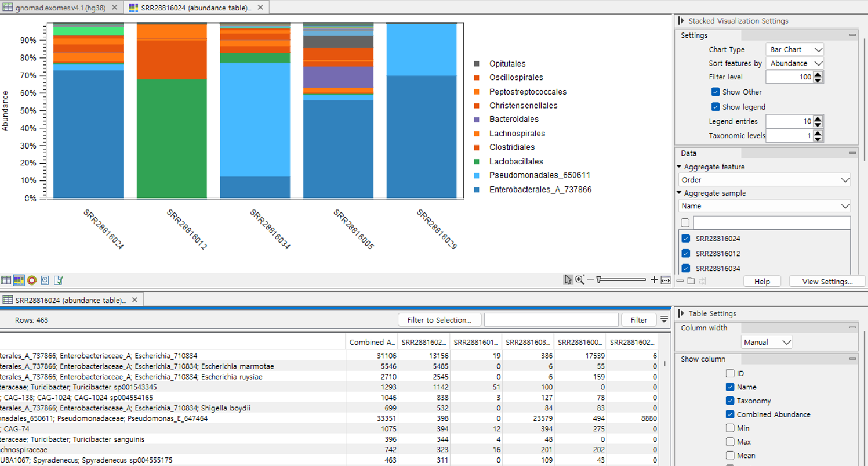This screenshot has width=868, height=466.
Task: Close the gnomad.exomes.v4.1 tab
Action: pyautogui.click(x=115, y=7)
